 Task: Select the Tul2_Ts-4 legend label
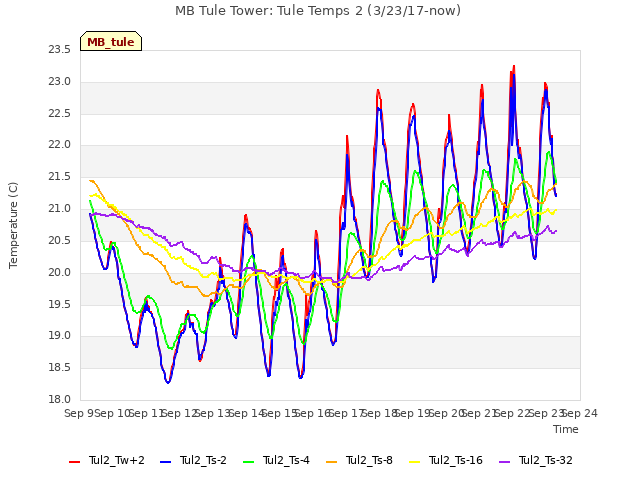(x=287, y=460)
